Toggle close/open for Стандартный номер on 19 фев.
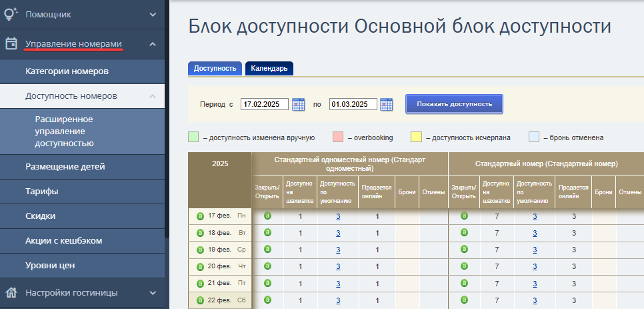 [x=464, y=249]
